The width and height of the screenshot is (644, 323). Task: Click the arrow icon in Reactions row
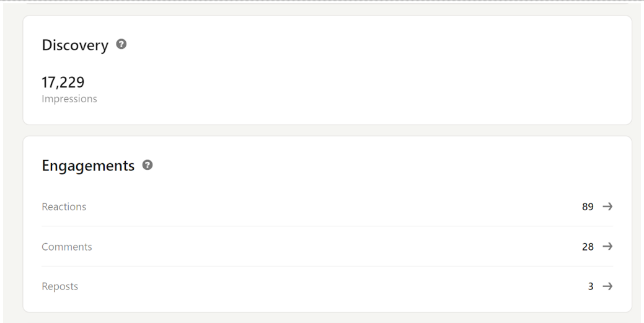[x=607, y=206]
